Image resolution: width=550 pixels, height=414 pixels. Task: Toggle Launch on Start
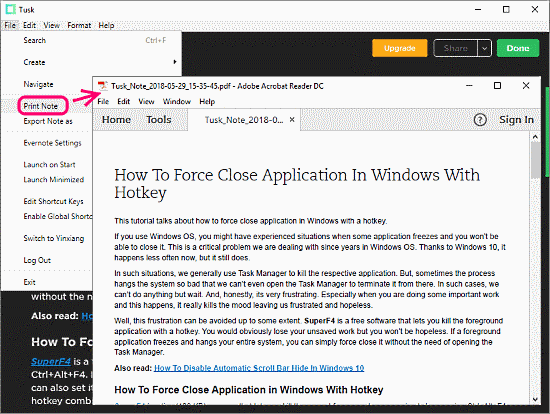49,165
